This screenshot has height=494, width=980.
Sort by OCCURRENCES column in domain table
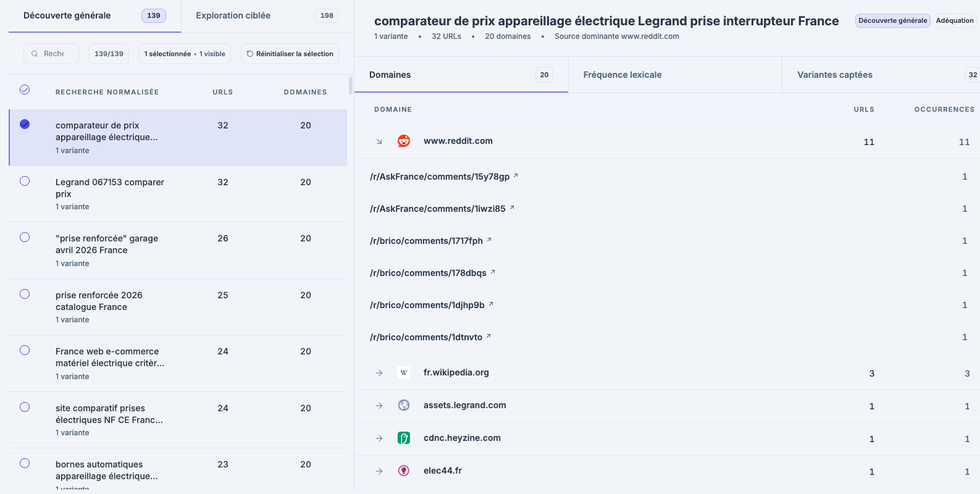944,109
